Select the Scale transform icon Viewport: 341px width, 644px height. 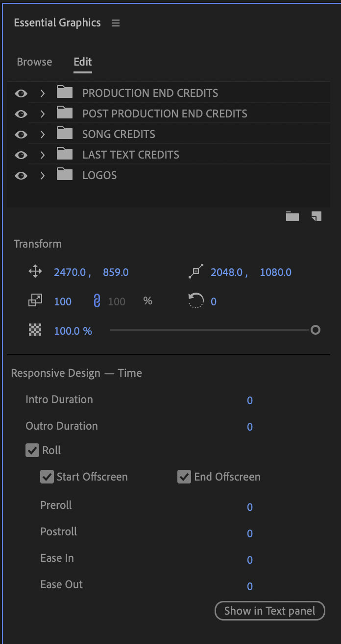[x=35, y=300]
